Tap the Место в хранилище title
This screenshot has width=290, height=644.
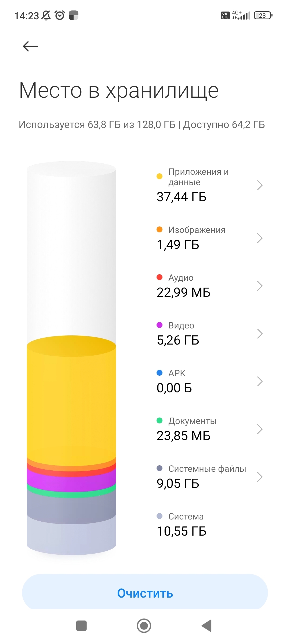coord(119,90)
